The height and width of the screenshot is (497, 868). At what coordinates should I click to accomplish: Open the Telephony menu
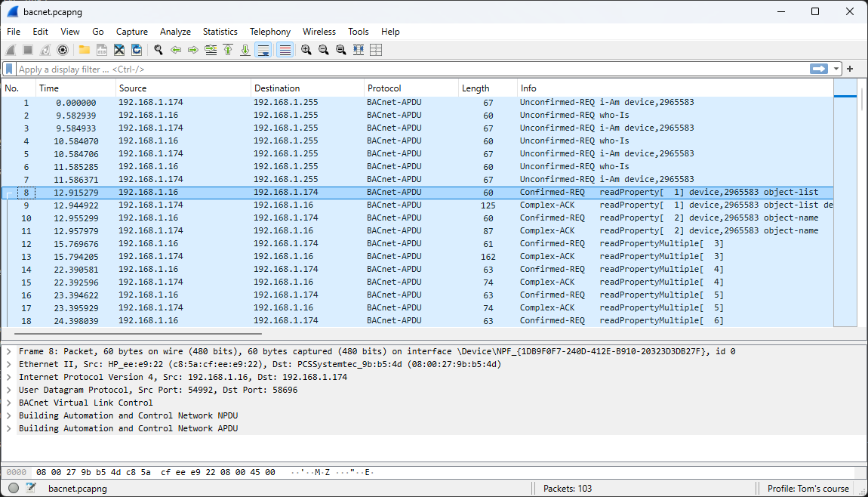coord(269,32)
